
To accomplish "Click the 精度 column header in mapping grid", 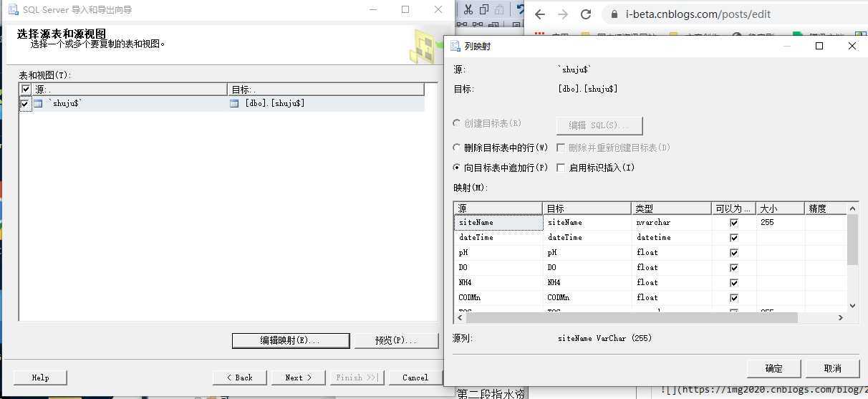I will click(x=826, y=208).
